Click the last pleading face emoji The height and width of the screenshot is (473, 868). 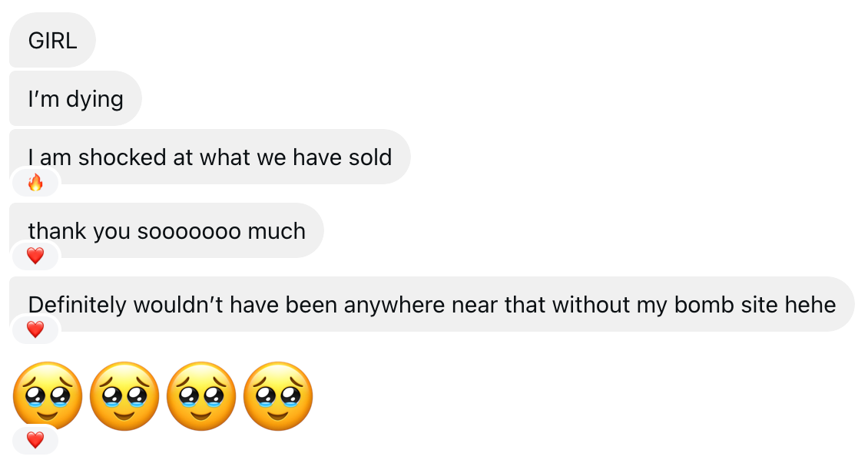pos(278,395)
